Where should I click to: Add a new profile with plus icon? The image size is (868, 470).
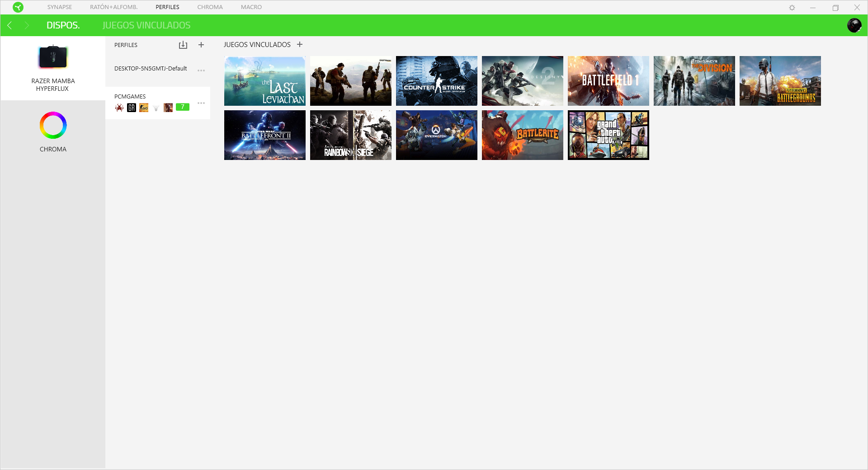click(x=201, y=45)
